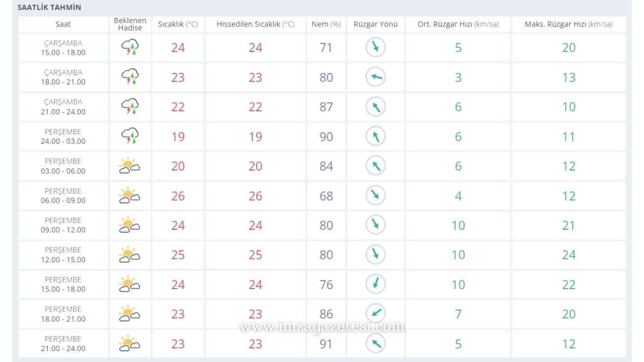Click the Maks. Rüzgar Hızı column header
644x362 pixels.
[569, 24]
